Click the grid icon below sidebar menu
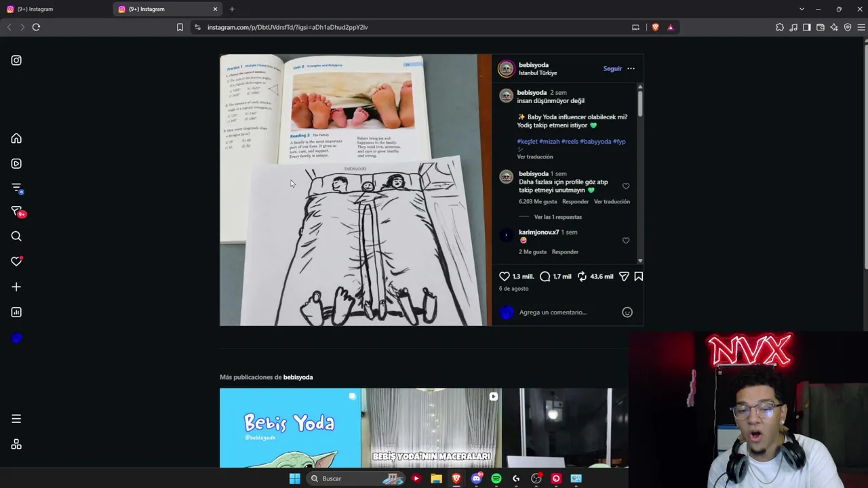The width and height of the screenshot is (868, 488). click(x=16, y=445)
